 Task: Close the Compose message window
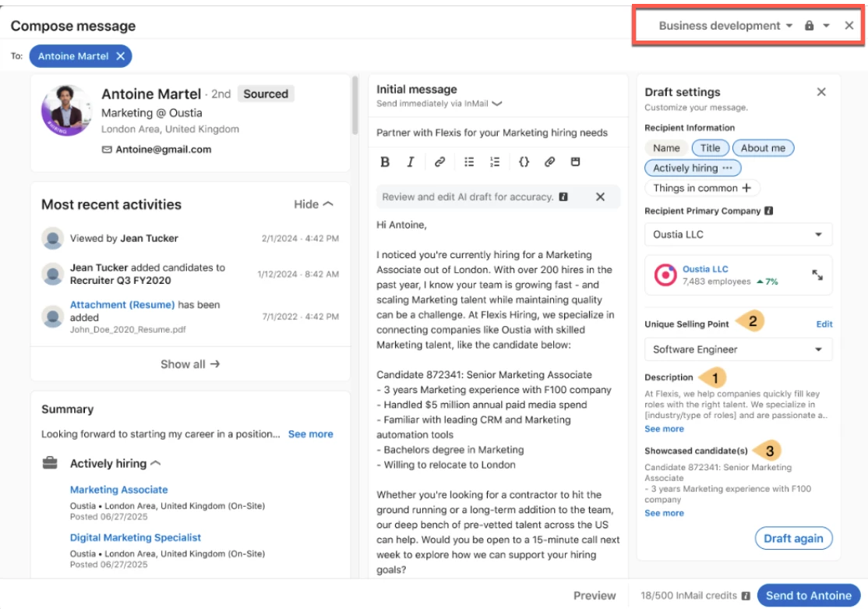[849, 26]
